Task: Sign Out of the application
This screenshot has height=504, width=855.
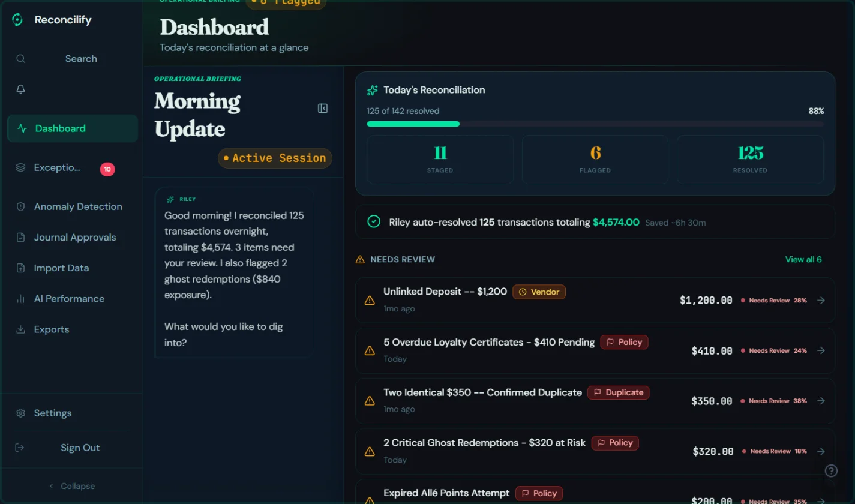Action: pos(80,448)
